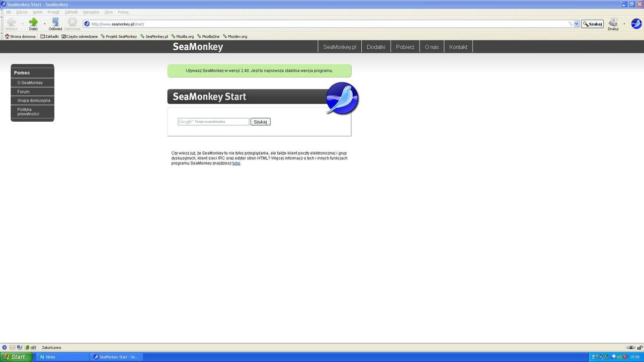The image size is (644, 362).
Task: Open Mail component icon in status bar
Action: point(12,347)
